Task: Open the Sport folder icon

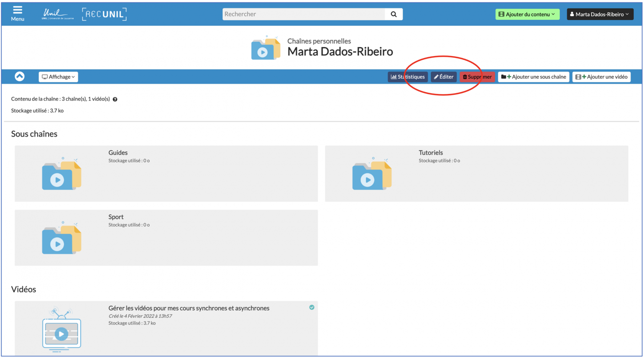Action: click(61, 238)
